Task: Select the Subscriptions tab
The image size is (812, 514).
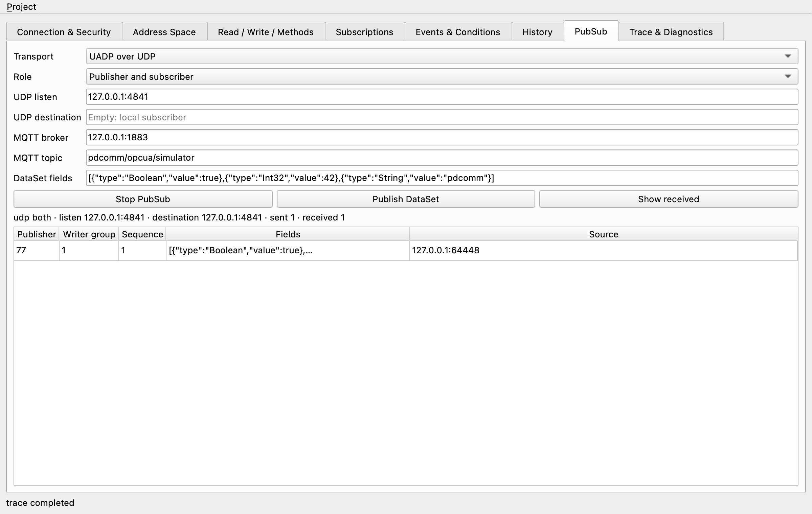Action: pos(365,32)
